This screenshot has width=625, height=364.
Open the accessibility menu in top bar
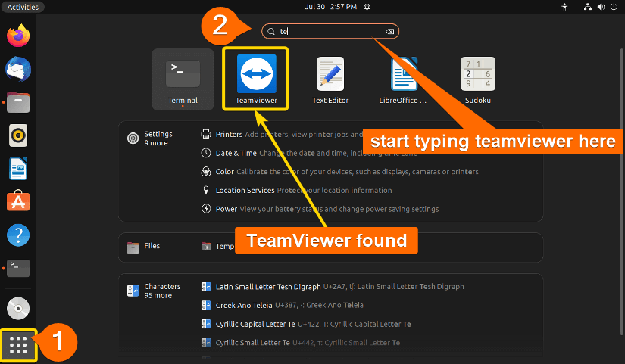pos(564,7)
